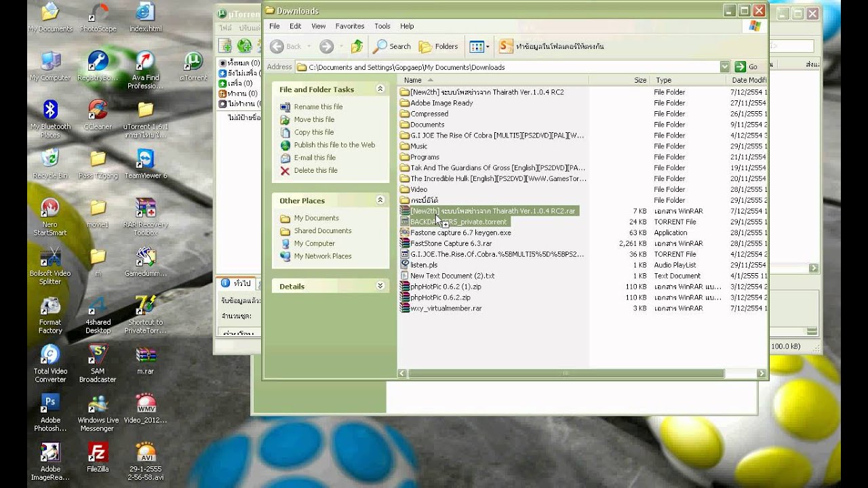Expand the Address bar dropdown
Screen dimensions: 868x488
(724, 67)
